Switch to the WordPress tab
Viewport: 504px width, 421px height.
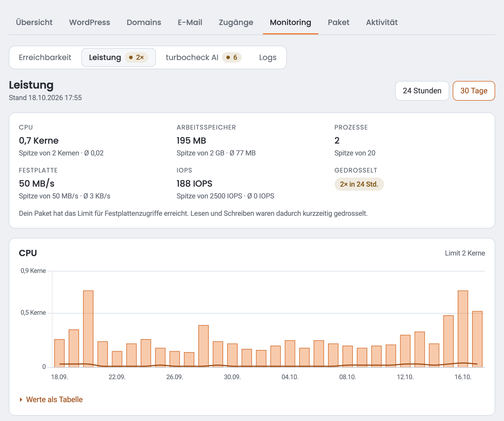click(90, 22)
